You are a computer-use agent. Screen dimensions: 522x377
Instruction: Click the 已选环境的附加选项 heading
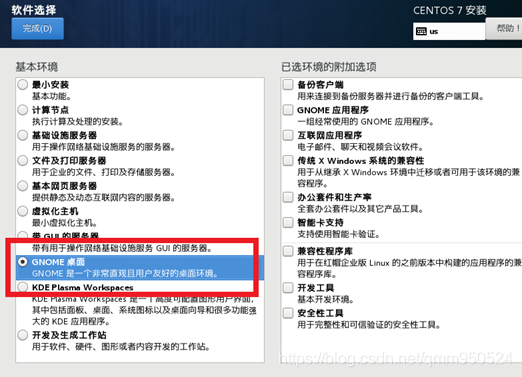pyautogui.click(x=329, y=67)
